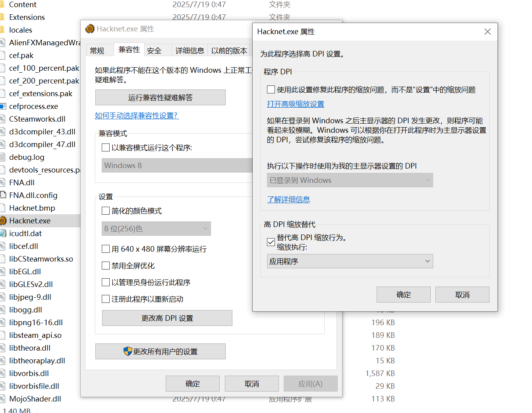Click the FNA.dll.config file icon
Screen dimensions: 532x413
[x=3, y=195]
